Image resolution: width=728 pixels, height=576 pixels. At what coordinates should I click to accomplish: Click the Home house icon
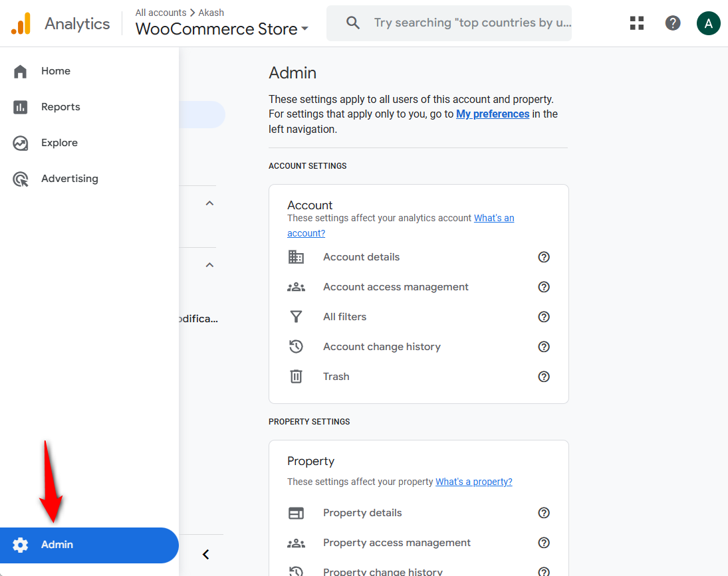(21, 72)
